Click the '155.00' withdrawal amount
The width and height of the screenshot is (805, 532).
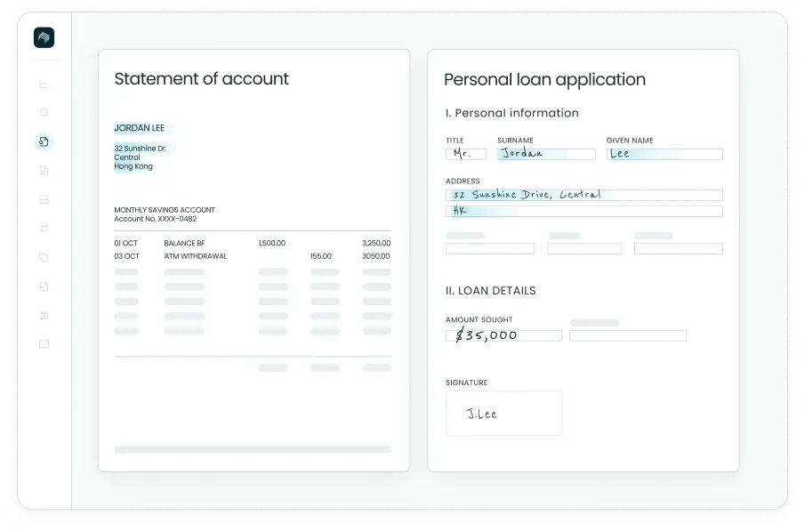pyautogui.click(x=320, y=256)
